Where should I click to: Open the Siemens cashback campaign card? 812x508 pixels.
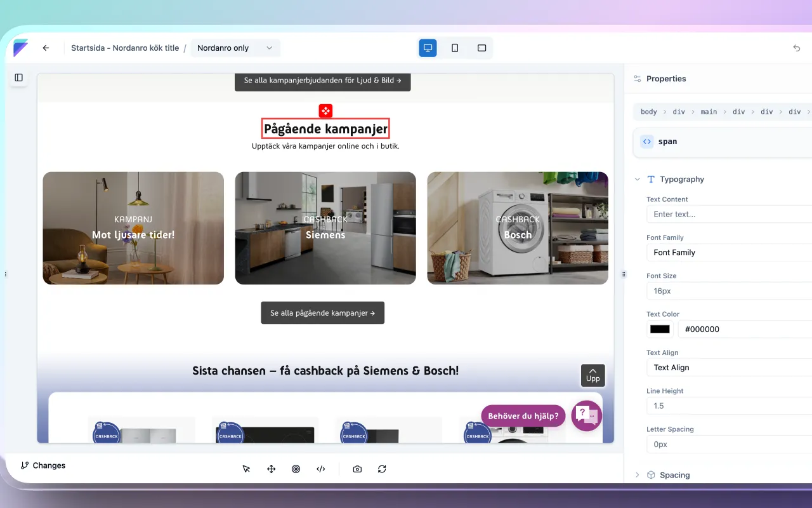point(325,228)
